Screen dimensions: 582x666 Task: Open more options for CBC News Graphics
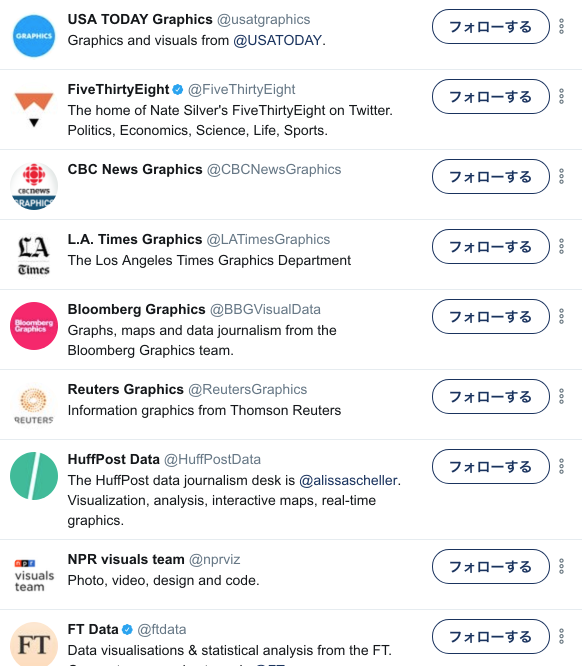[x=562, y=176]
